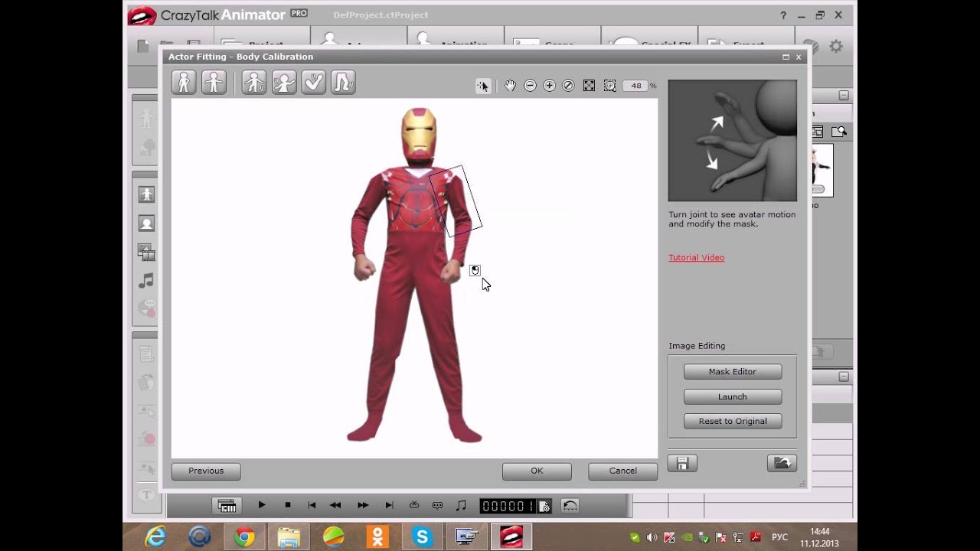Click the zoom percentage field showing 48

pyautogui.click(x=636, y=86)
